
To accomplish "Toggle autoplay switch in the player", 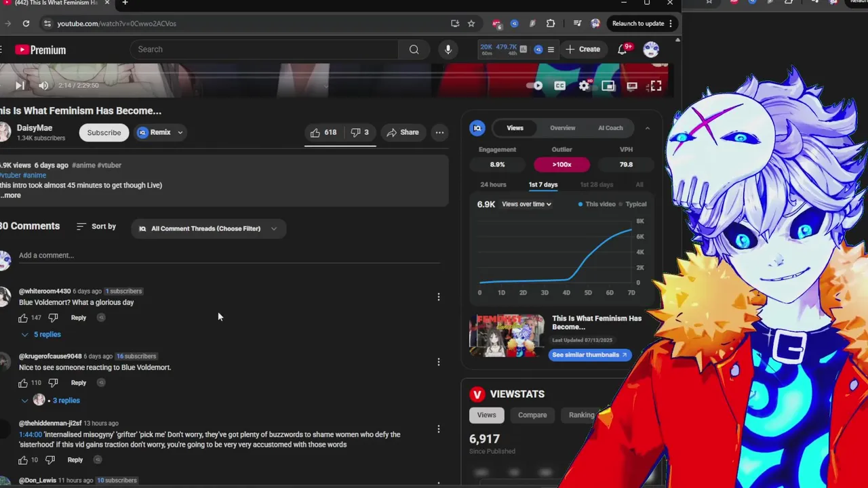I will [x=535, y=85].
